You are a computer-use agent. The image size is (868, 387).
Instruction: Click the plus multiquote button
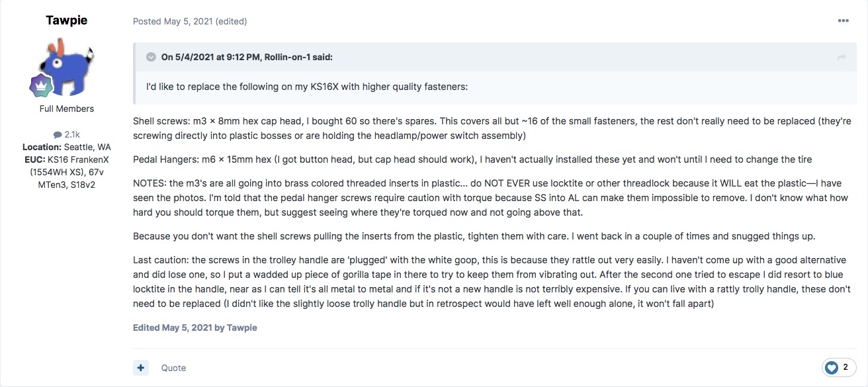tap(141, 368)
